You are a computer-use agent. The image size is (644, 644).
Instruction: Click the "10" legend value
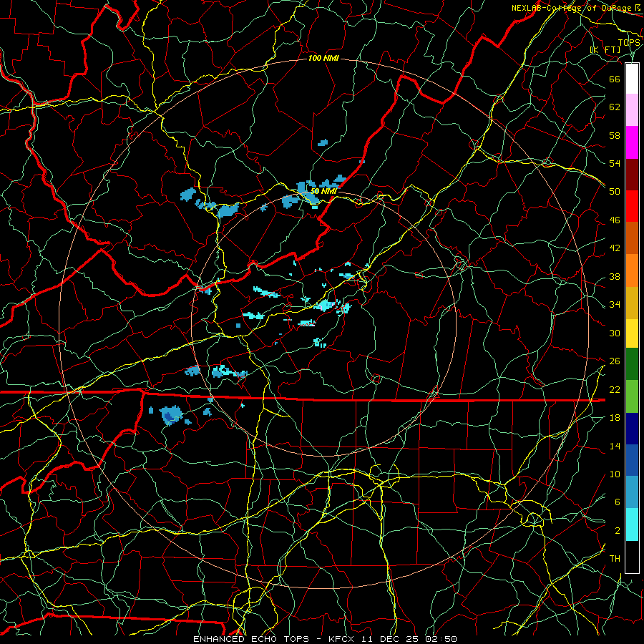click(615, 474)
